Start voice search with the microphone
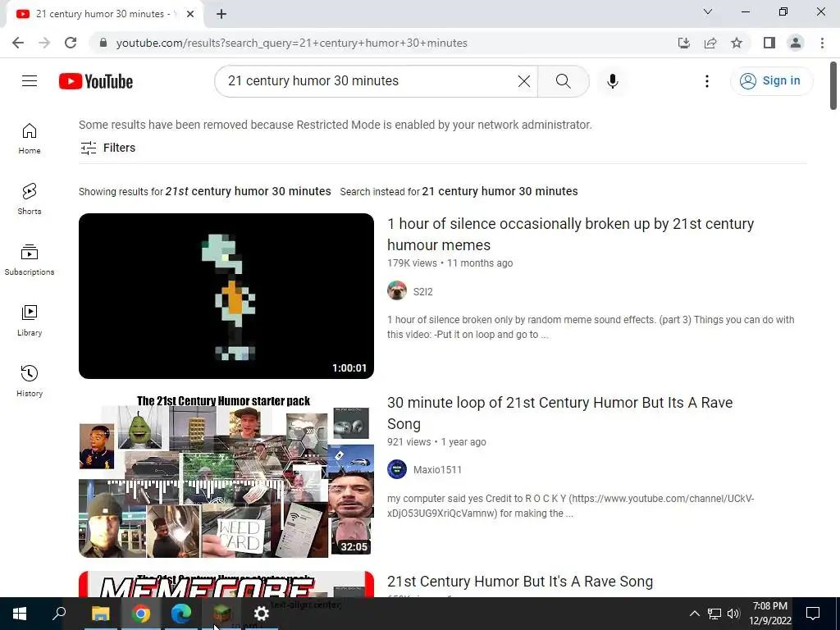Viewport: 840px width, 630px height. [x=612, y=81]
